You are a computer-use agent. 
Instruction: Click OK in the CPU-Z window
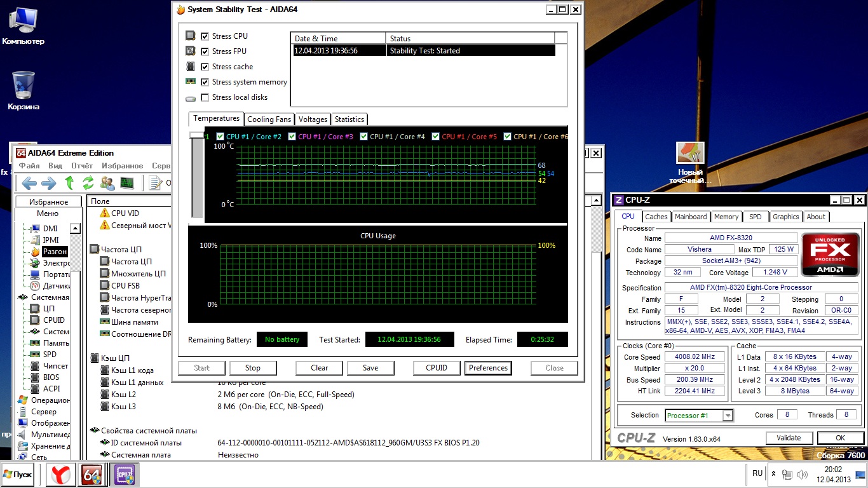coord(840,438)
